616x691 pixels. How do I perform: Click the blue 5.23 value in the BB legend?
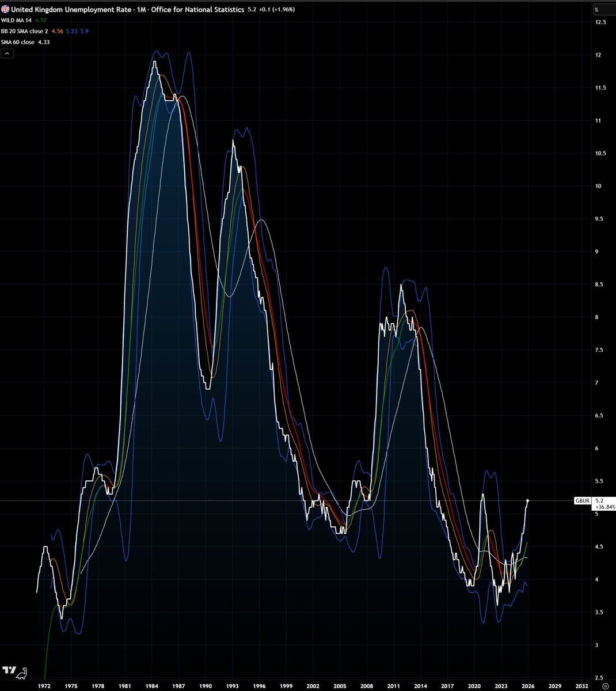tap(70, 31)
